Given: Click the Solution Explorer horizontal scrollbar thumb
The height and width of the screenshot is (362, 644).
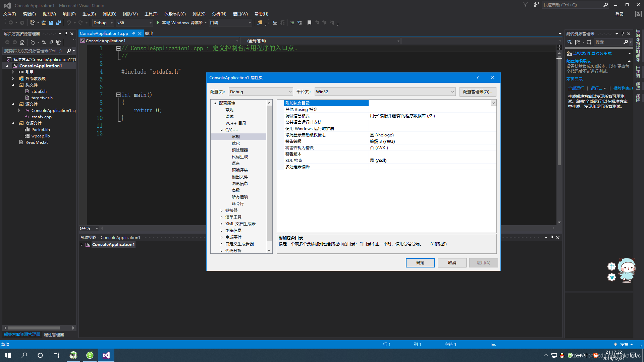Looking at the screenshot, I should pyautogui.click(x=34, y=328).
